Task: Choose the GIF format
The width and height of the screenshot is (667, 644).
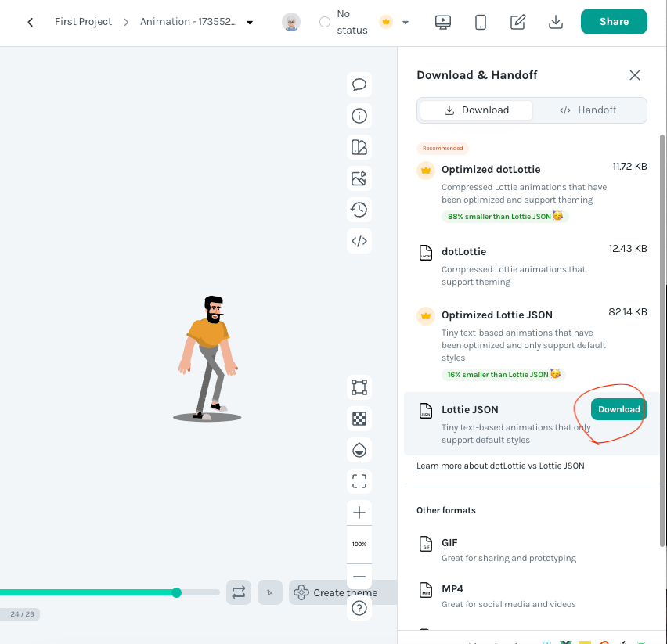Action: 532,549
